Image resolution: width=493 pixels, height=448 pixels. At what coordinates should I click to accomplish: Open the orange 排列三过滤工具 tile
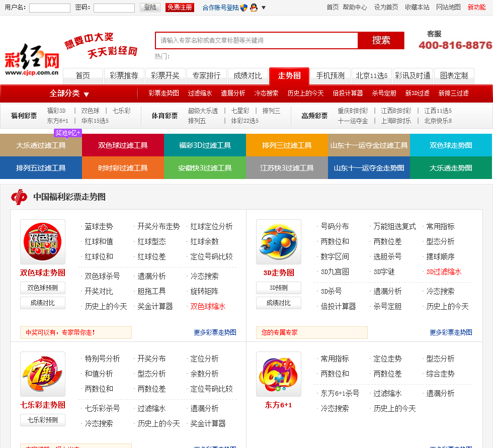tap(287, 145)
